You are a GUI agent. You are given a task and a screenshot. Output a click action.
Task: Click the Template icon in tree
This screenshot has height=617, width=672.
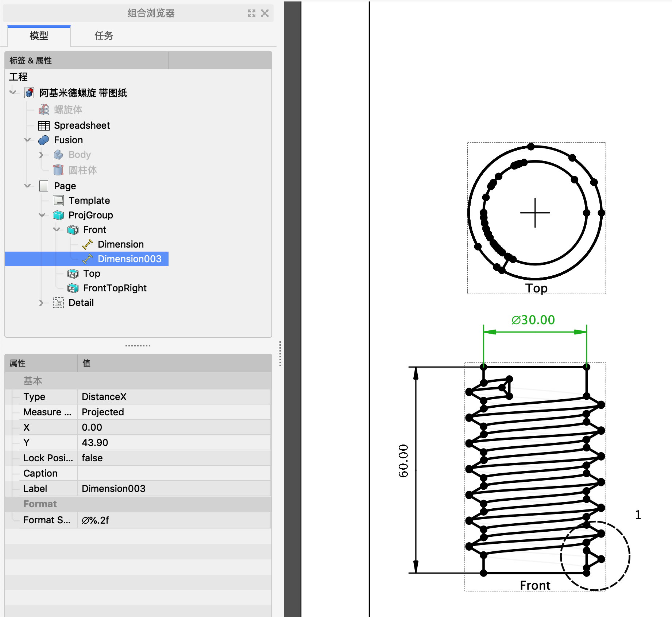[58, 201]
